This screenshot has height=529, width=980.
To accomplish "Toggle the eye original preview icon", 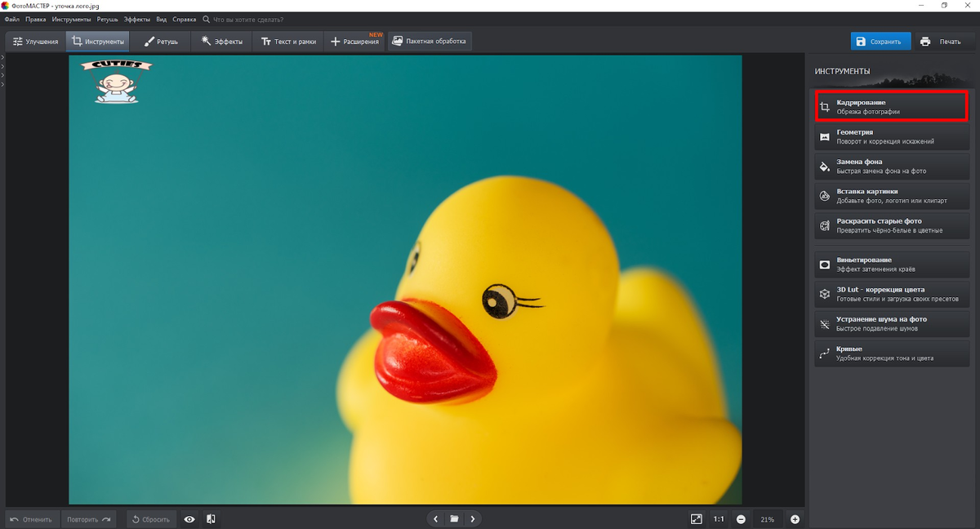I will pyautogui.click(x=189, y=519).
